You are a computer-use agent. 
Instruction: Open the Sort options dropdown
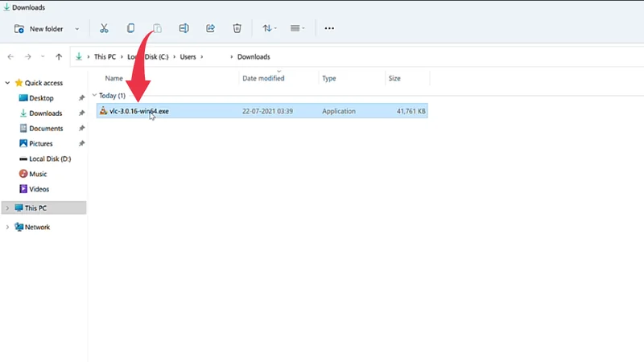coord(269,28)
